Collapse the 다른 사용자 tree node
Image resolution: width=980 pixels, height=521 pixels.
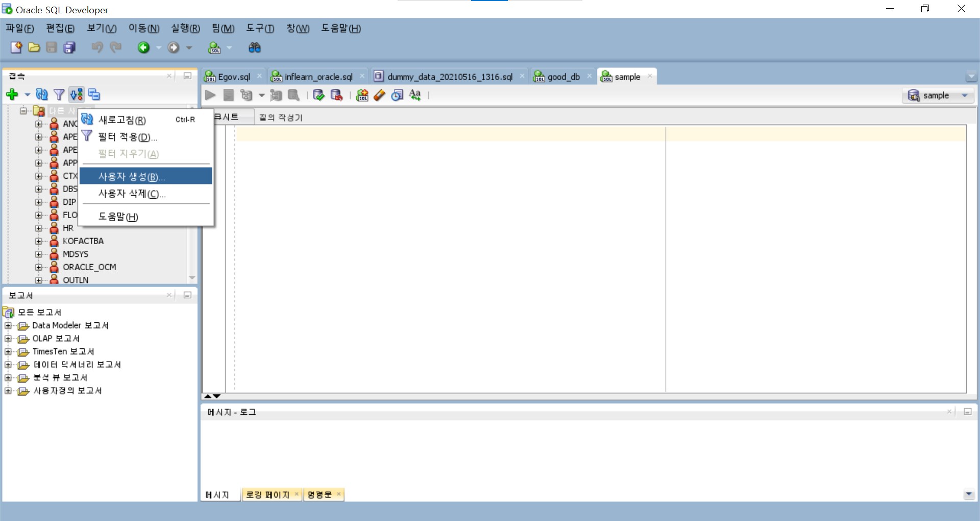pyautogui.click(x=23, y=110)
